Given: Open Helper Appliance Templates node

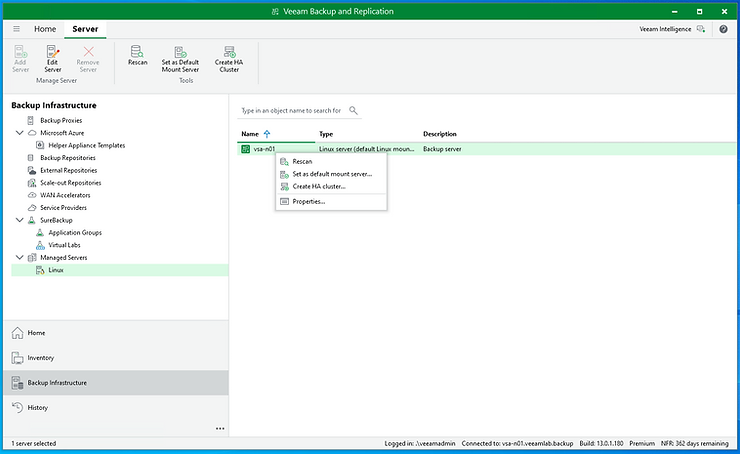Looking at the screenshot, I should click(87, 145).
